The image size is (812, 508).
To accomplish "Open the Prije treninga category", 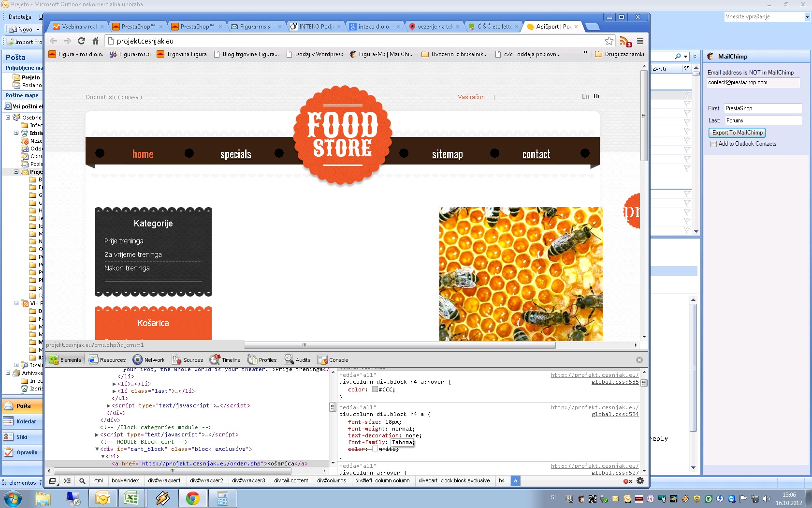I will (x=124, y=241).
